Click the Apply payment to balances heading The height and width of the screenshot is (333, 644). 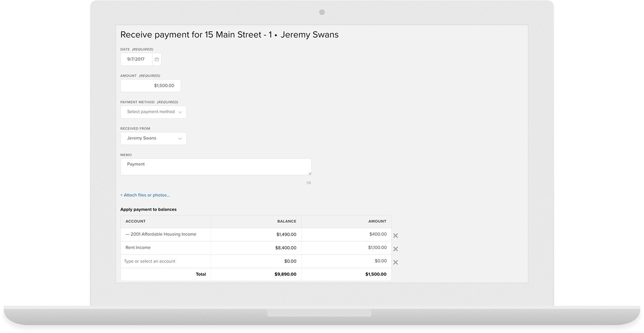coord(148,210)
